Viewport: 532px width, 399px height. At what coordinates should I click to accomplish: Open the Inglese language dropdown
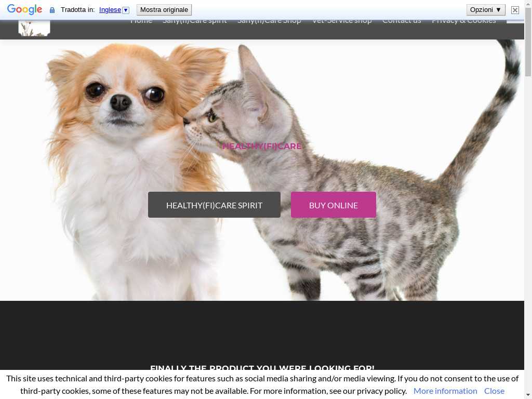[114, 10]
